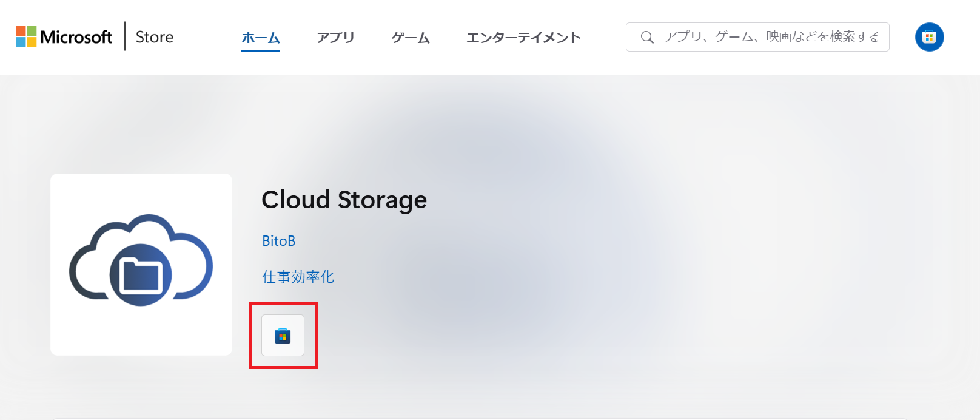Click the Microsoft wordmark text
980x420 pixels.
tap(76, 37)
